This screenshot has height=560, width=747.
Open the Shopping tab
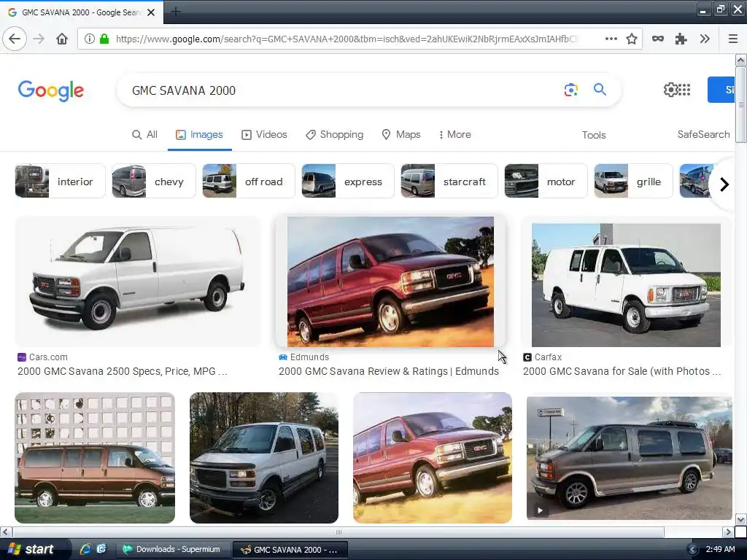(334, 135)
